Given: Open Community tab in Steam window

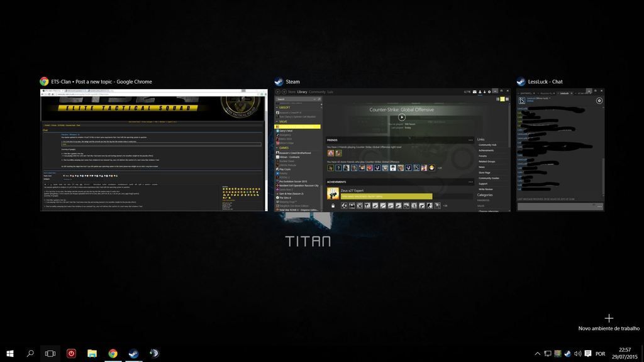Looking at the screenshot, I should point(317,92).
